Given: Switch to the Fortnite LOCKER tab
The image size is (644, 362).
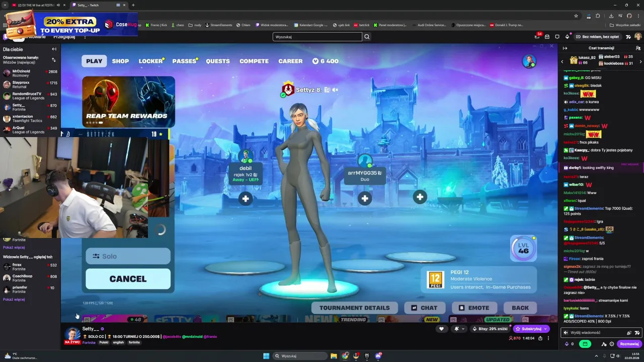Looking at the screenshot, I should coord(151,61).
